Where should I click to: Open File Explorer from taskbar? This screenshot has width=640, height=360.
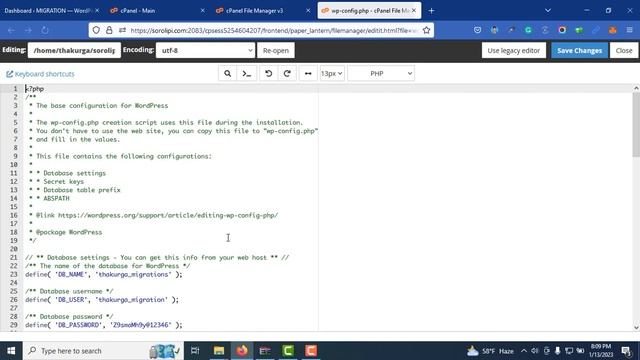pos(219,351)
